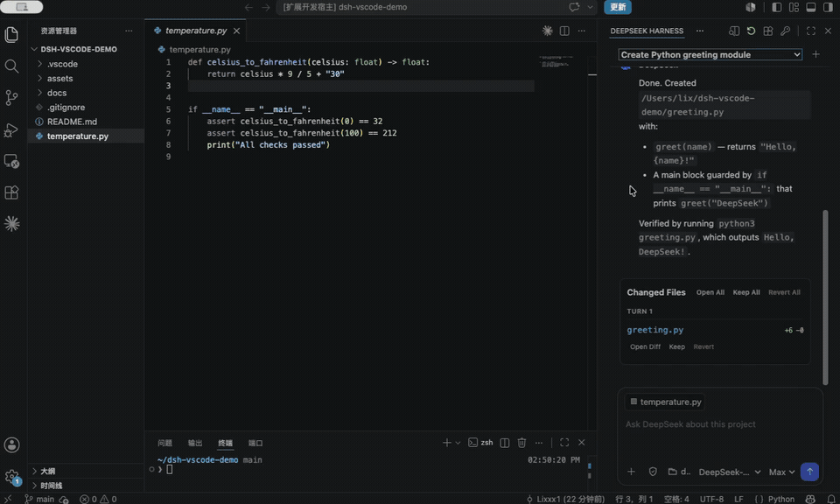Expand the .vscode folder
840x504 pixels.
point(62,64)
